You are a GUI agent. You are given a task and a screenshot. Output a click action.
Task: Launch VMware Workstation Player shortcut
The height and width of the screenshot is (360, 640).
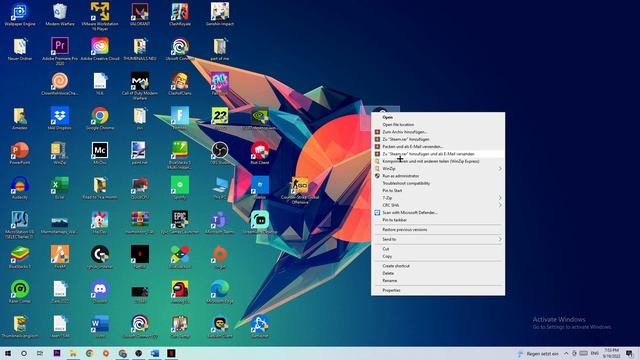point(100,16)
